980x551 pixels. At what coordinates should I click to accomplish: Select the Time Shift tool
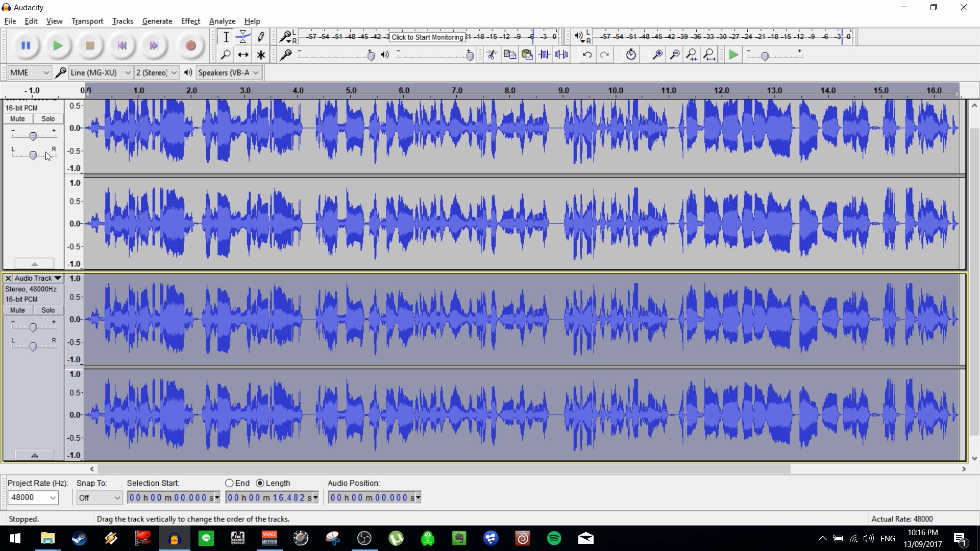243,55
